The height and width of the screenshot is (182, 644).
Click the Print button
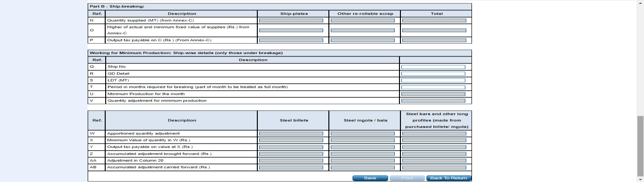[x=407, y=178]
